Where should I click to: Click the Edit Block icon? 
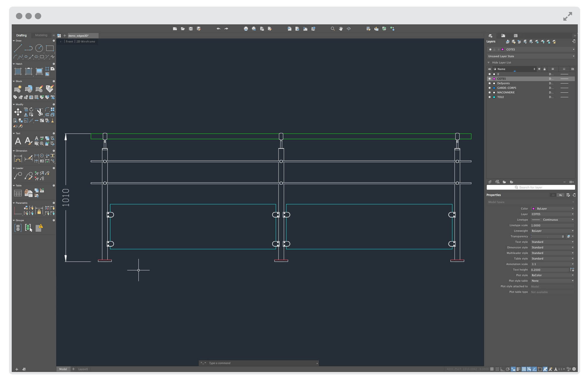(39, 89)
